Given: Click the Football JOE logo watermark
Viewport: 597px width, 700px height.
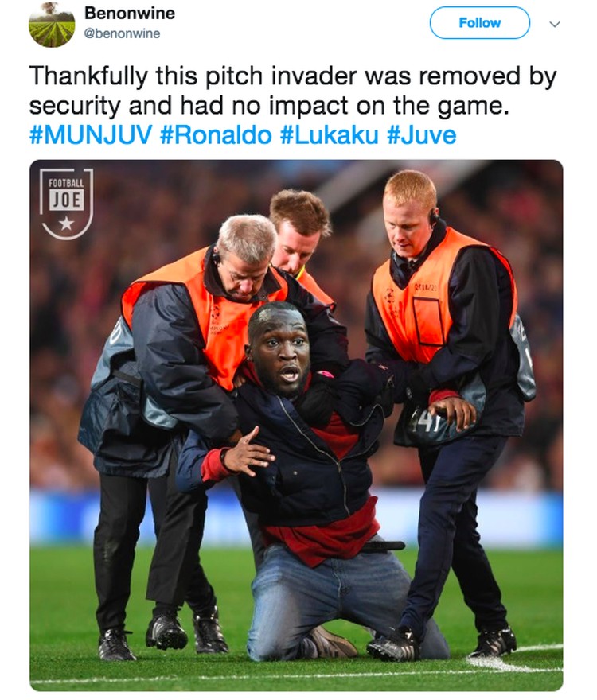Looking at the screenshot, I should point(66,204).
